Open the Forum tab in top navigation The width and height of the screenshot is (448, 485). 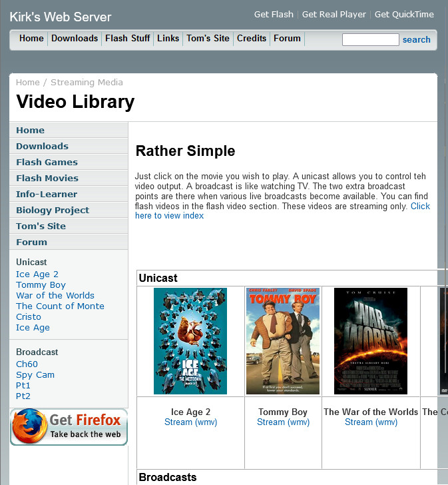point(287,39)
